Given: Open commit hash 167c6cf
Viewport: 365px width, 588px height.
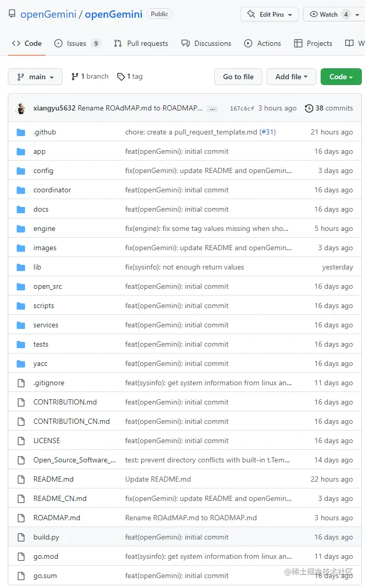Looking at the screenshot, I should click(242, 108).
